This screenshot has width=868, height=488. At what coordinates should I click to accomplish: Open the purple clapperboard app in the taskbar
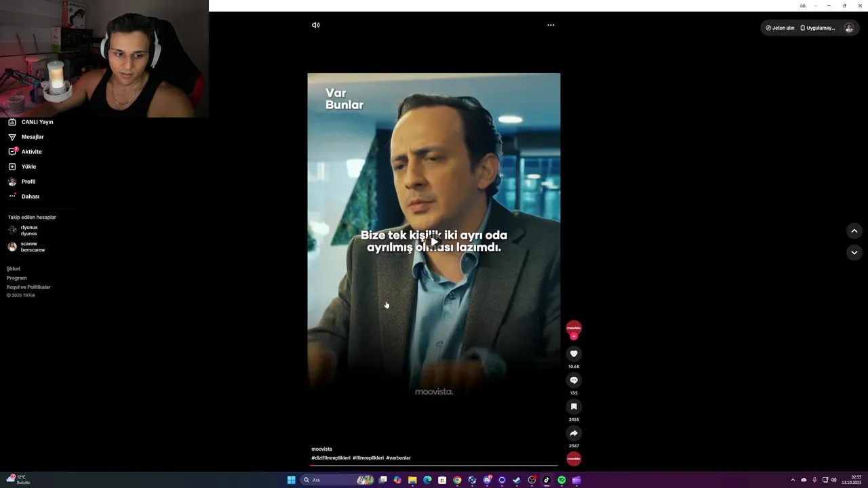[x=576, y=480]
